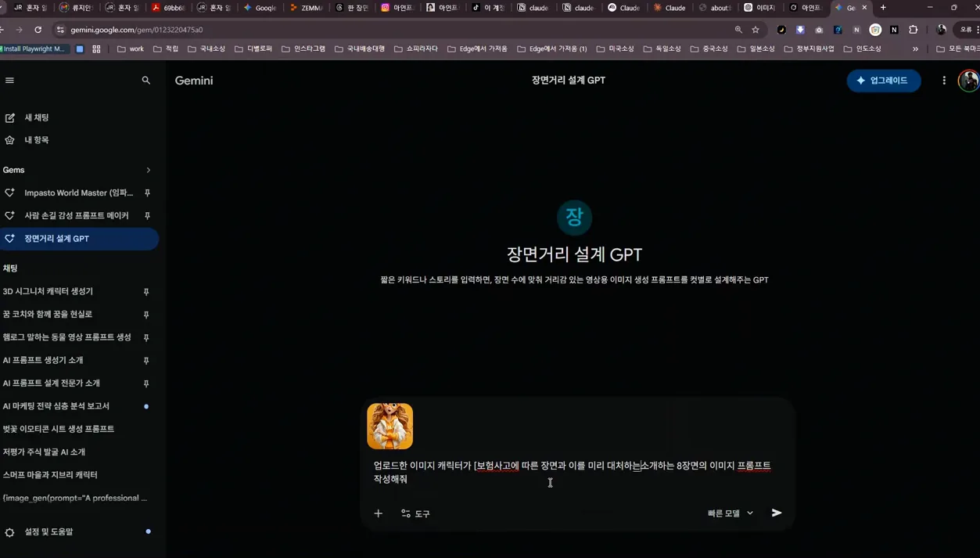Toggle pin for 꿈 코치와 함께 꿈을 현실로
The width and height of the screenshot is (980, 558).
pos(146,315)
